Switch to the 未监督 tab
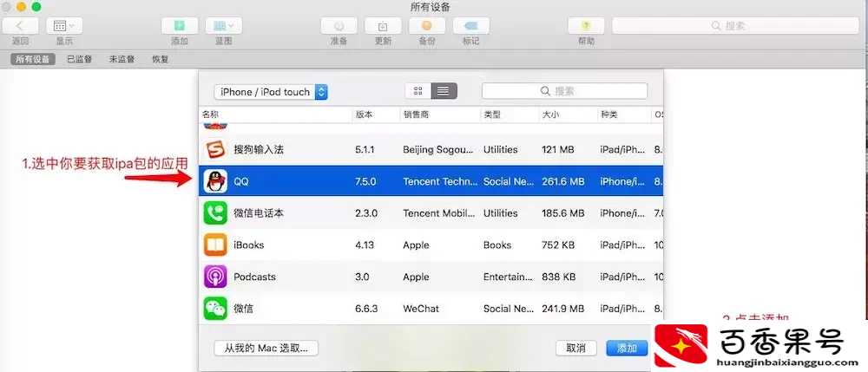The image size is (868, 372). (122, 59)
